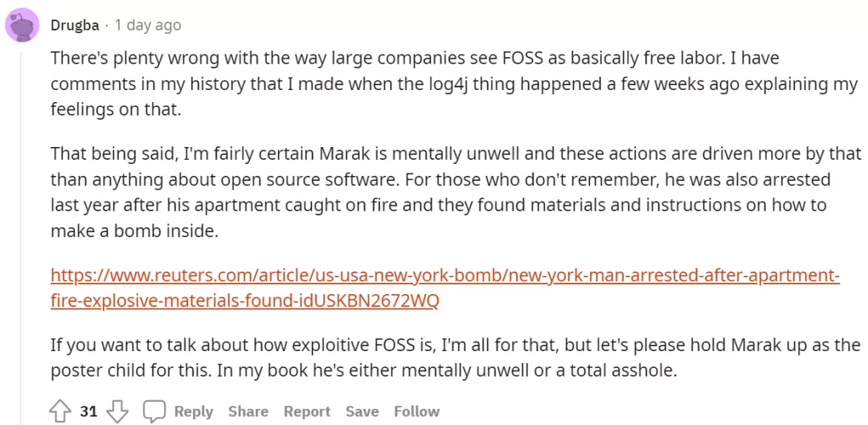
Task: Share this comment
Action: tap(248, 411)
